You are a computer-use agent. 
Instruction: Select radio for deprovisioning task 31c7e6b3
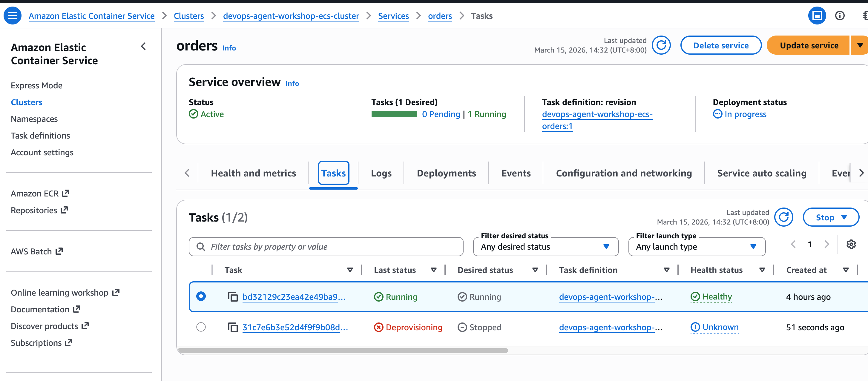pos(201,327)
